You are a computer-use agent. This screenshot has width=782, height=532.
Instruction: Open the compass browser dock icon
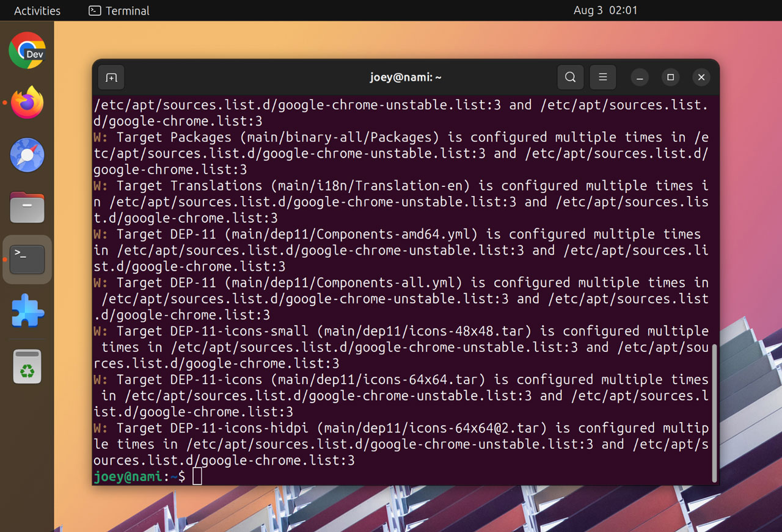(27, 155)
